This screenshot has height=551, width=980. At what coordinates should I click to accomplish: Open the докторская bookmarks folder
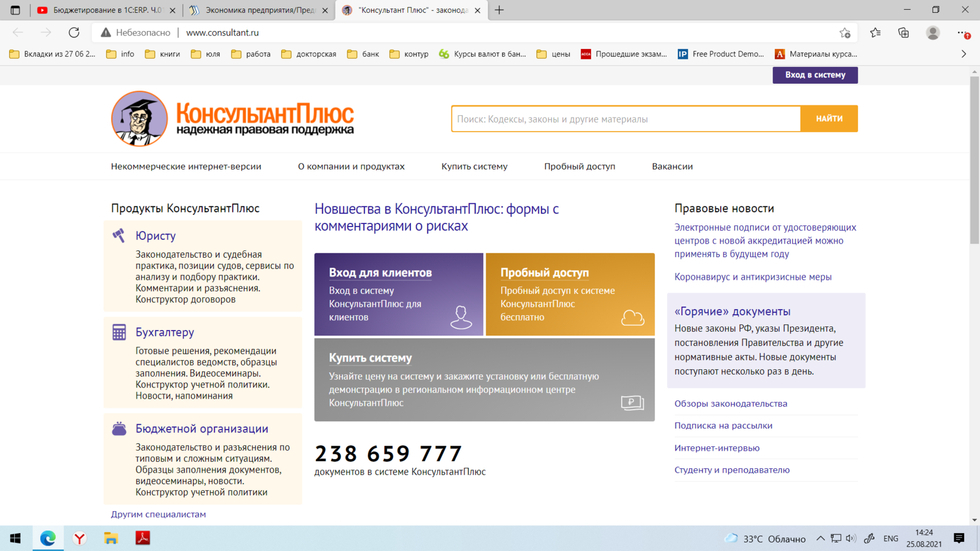pyautogui.click(x=309, y=54)
